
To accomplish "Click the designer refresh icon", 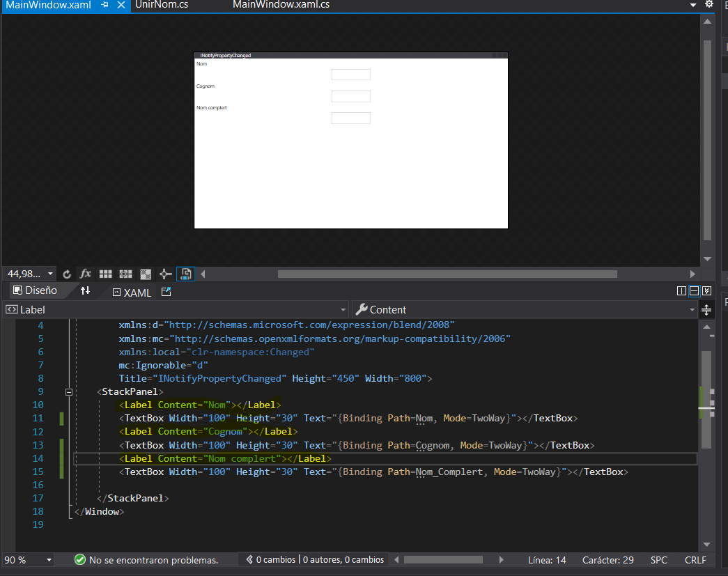I will [x=67, y=274].
